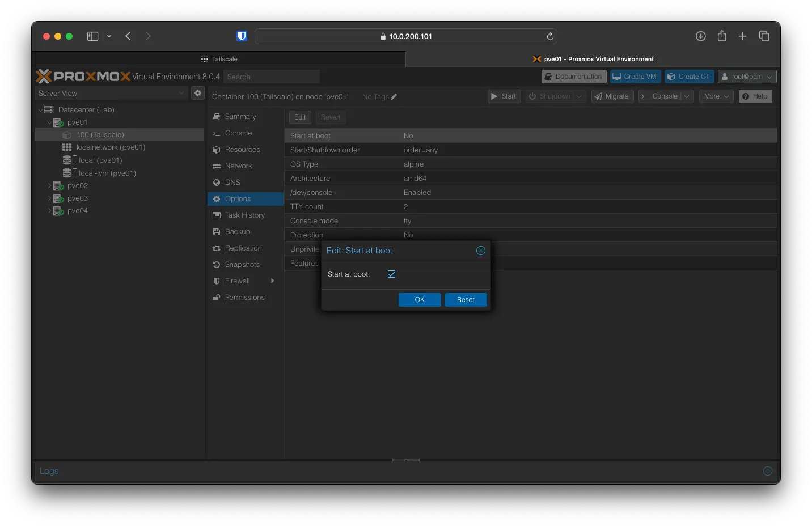This screenshot has width=812, height=526.
Task: Expand the pve04 tree arrow
Action: pyautogui.click(x=49, y=210)
